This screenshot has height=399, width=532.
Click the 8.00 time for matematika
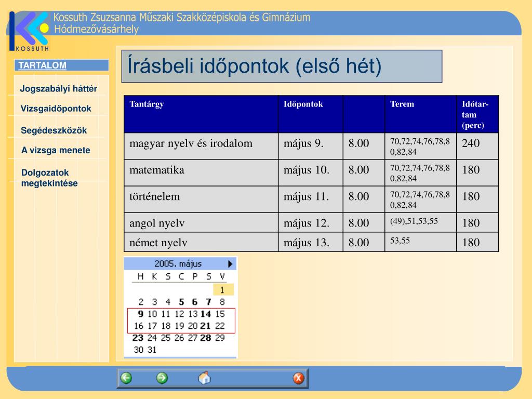tap(364, 172)
